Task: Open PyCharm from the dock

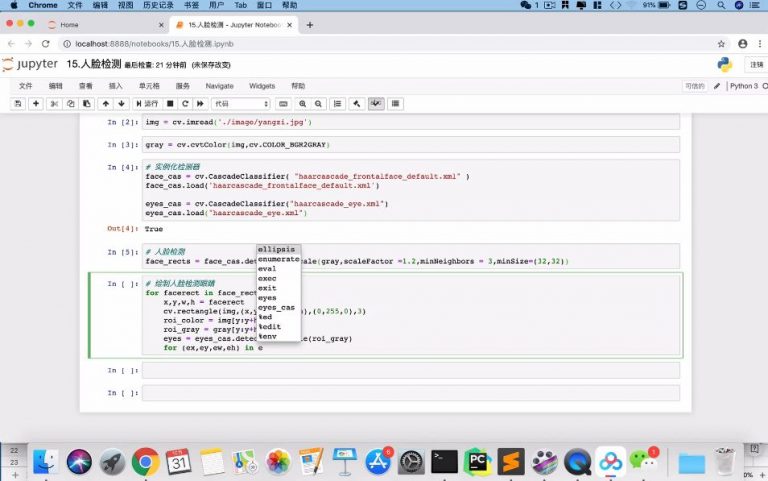Action: click(477, 461)
